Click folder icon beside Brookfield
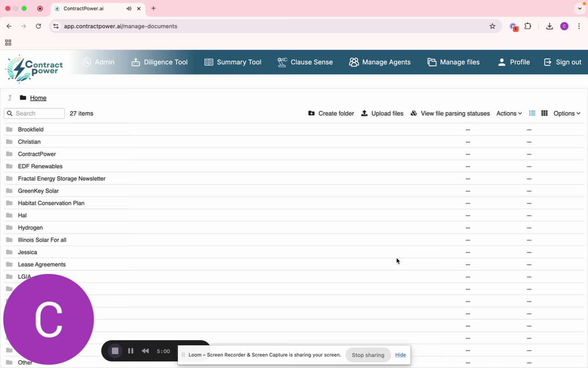The width and height of the screenshot is (588, 368). tap(9, 129)
